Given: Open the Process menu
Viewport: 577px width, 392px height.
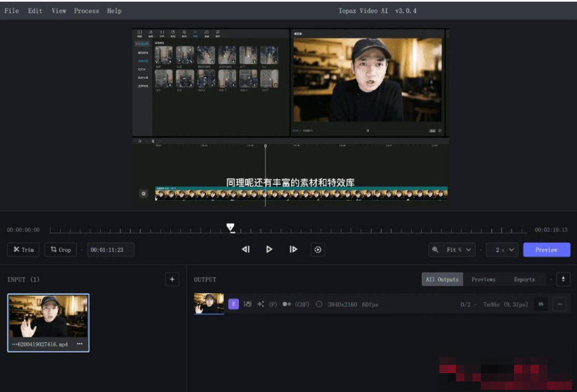Looking at the screenshot, I should (86, 11).
